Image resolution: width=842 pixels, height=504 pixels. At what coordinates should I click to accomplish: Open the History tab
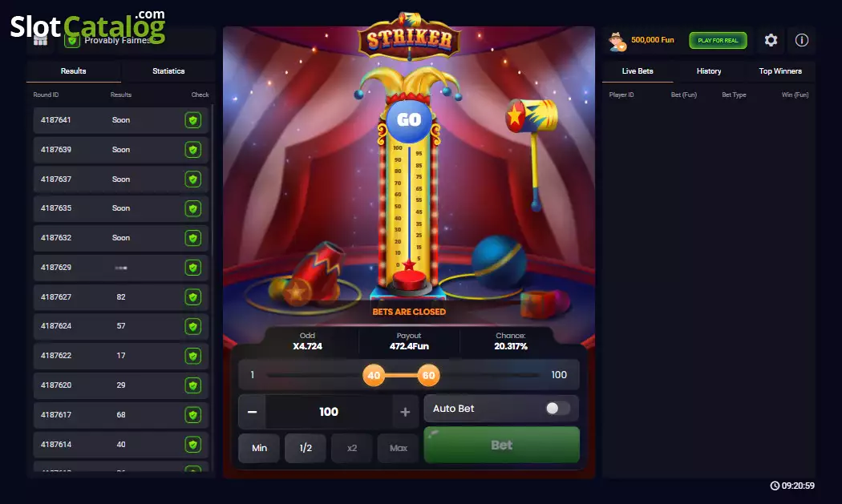(x=708, y=71)
